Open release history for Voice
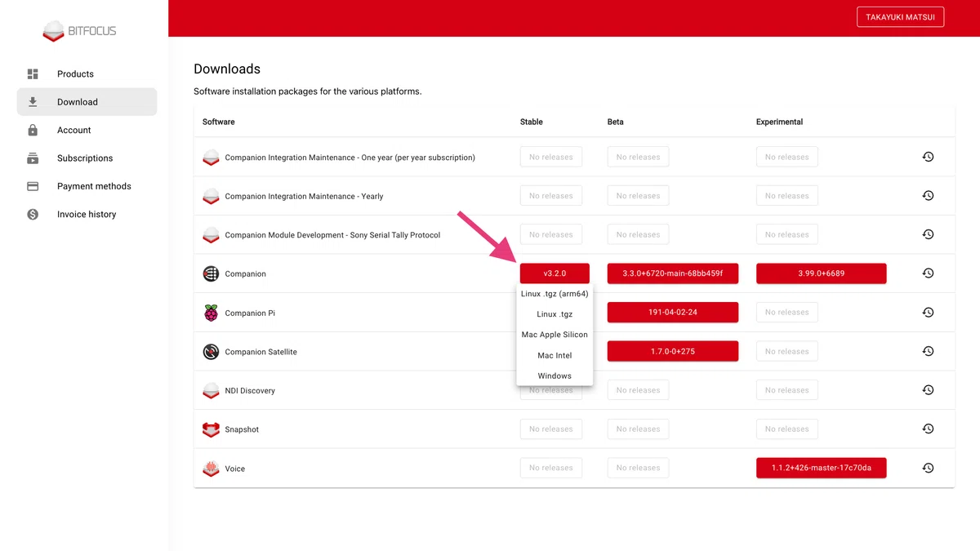This screenshot has height=551, width=980. (x=928, y=469)
